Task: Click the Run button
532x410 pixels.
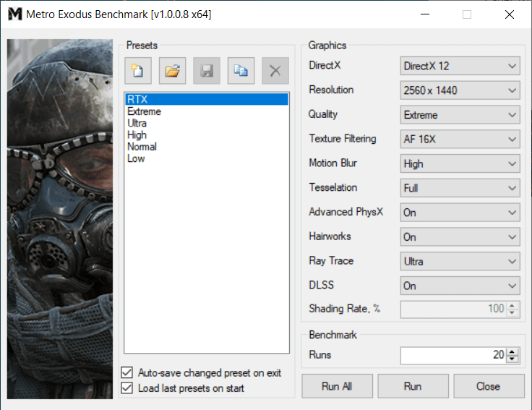Action: pyautogui.click(x=413, y=386)
